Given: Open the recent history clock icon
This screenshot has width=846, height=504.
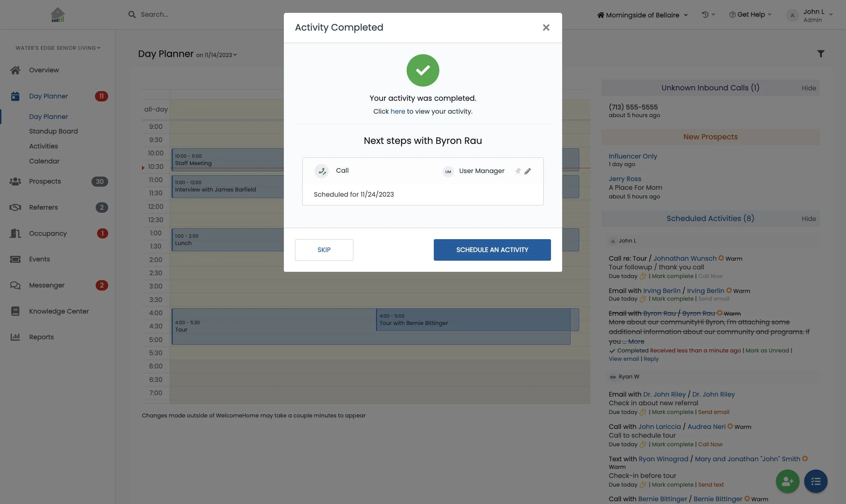Looking at the screenshot, I should pyautogui.click(x=705, y=15).
